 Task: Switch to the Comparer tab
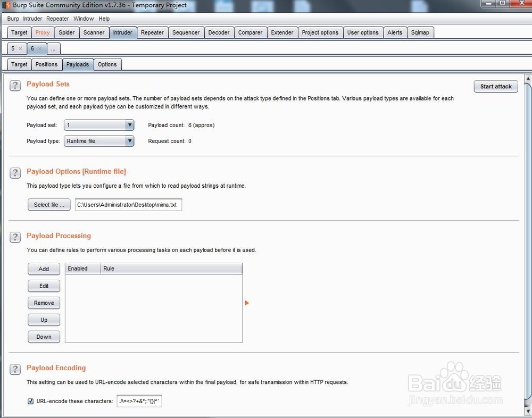click(x=251, y=32)
